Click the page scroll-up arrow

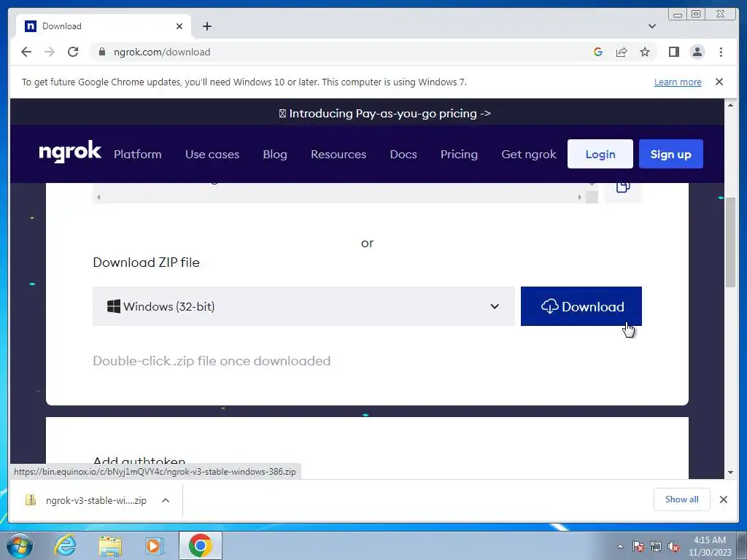tap(730, 105)
